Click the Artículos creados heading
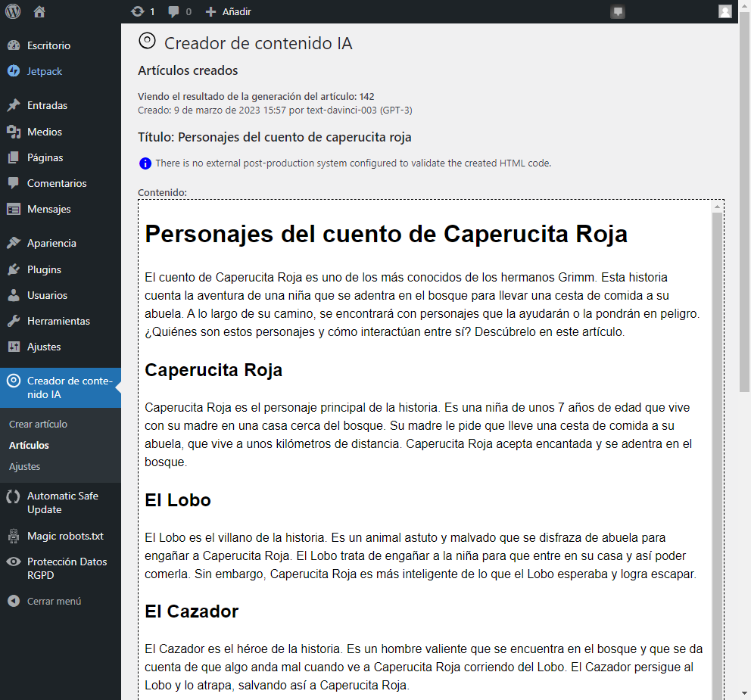Viewport: 751px width, 700px height. click(x=188, y=70)
